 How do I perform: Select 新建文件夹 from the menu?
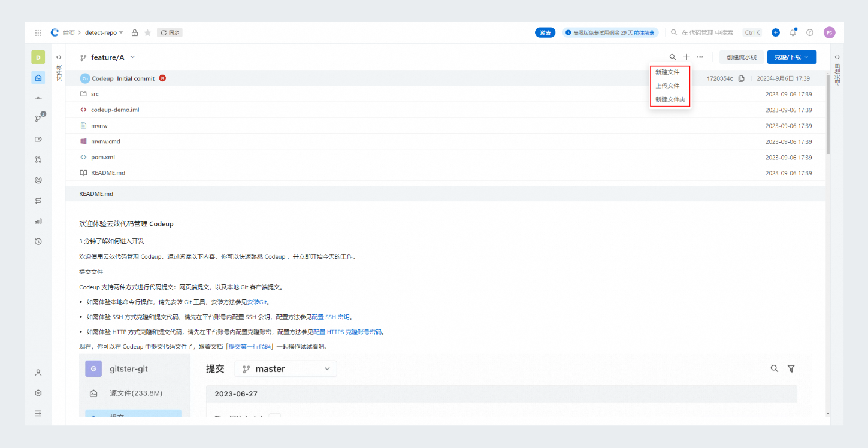(x=670, y=99)
